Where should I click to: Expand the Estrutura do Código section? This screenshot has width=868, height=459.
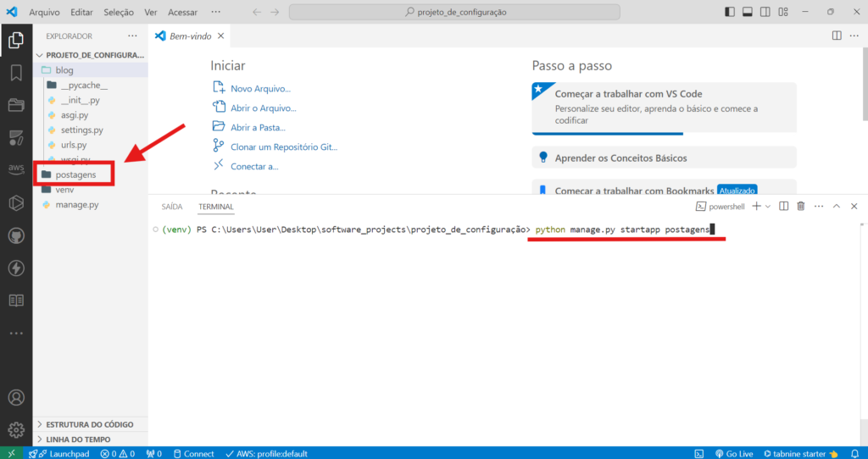(89, 424)
